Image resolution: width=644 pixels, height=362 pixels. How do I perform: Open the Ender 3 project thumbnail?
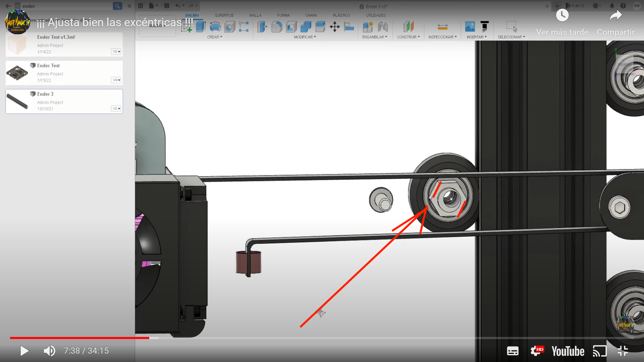pos(17,101)
